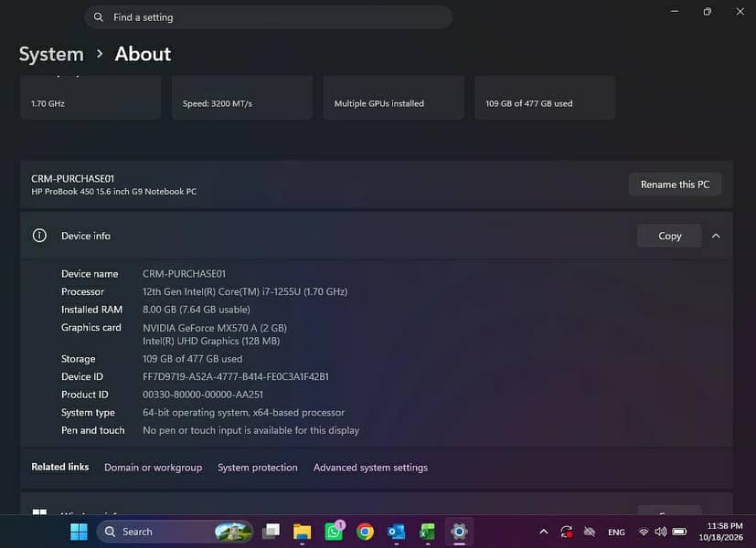Click the battery status tray icon
The image size is (756, 548).
(679, 532)
